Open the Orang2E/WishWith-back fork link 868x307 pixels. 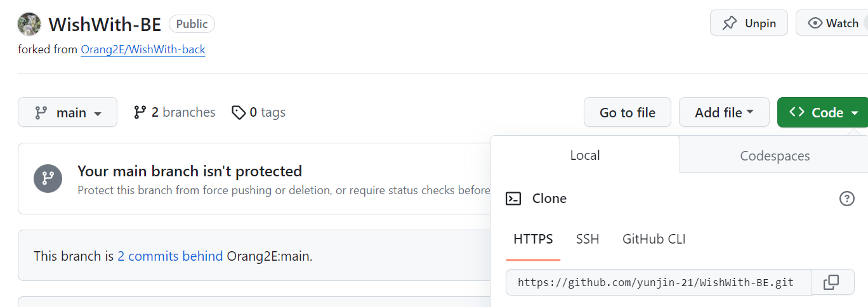(x=143, y=49)
